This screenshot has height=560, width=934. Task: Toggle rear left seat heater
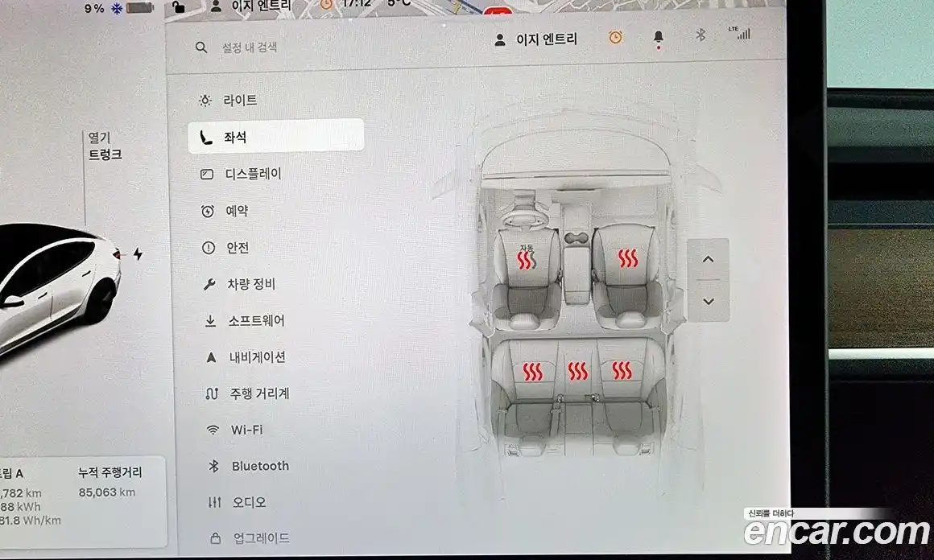click(532, 371)
